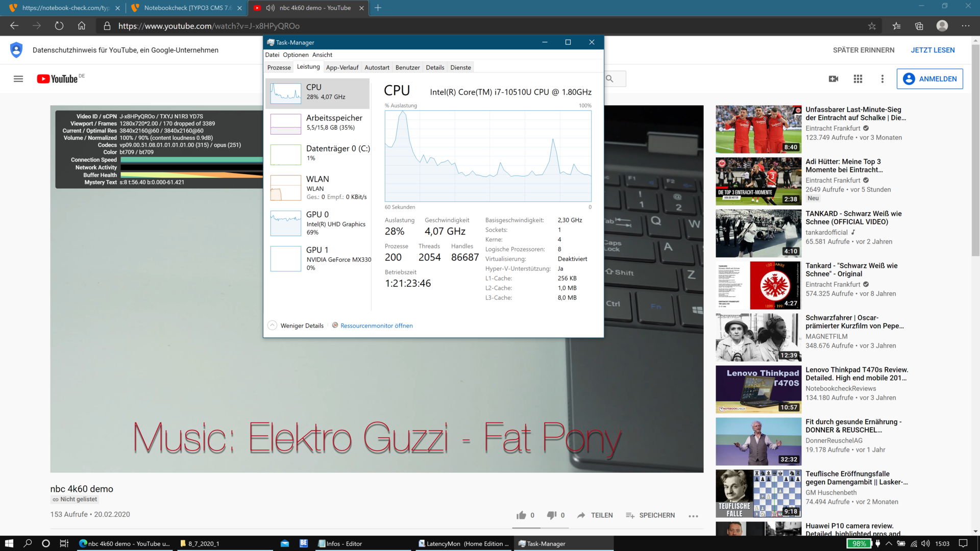
Task: Click the CPU utilization graph
Action: pos(488,156)
